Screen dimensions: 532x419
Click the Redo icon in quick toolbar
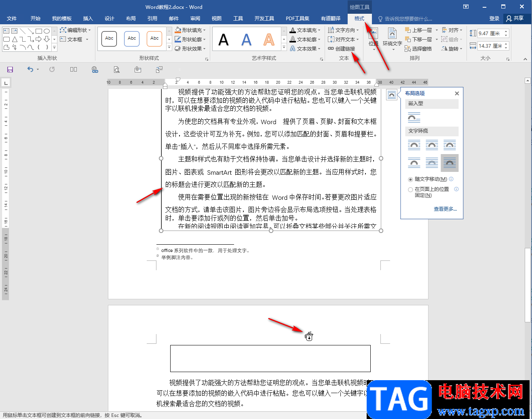click(x=52, y=70)
